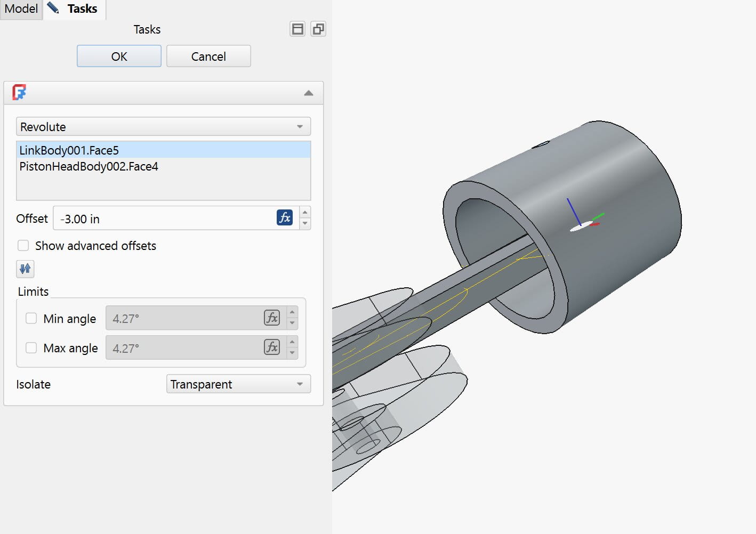Screen dimensions: 756x534
Task: Switch to the Model tab
Action: [x=21, y=9]
